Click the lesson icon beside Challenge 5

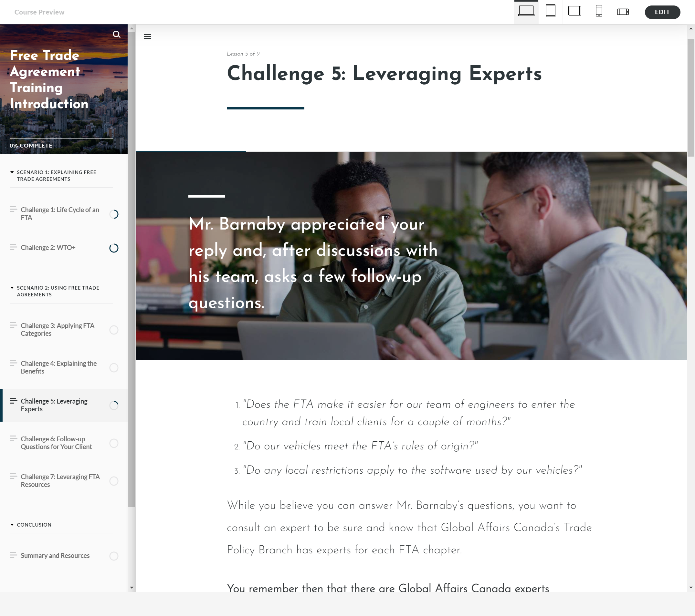[x=14, y=401]
